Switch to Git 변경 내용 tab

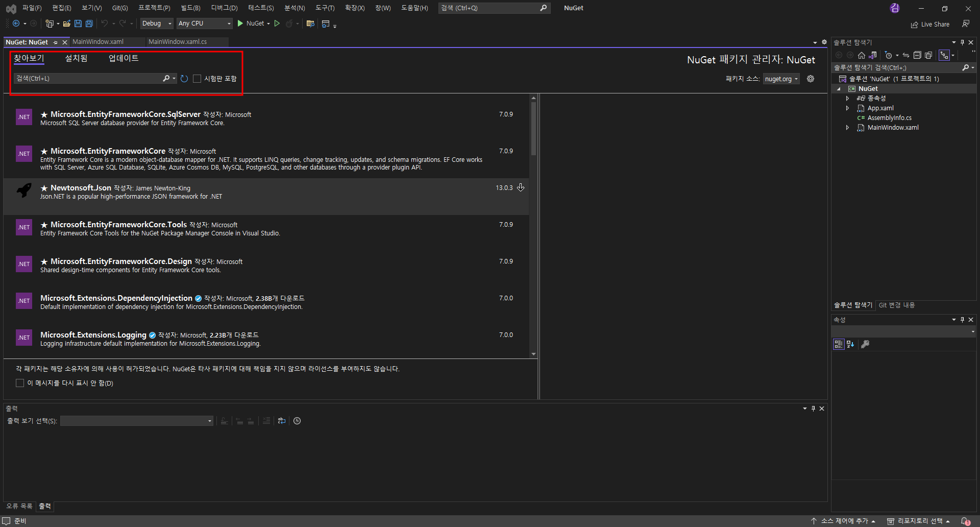point(897,305)
